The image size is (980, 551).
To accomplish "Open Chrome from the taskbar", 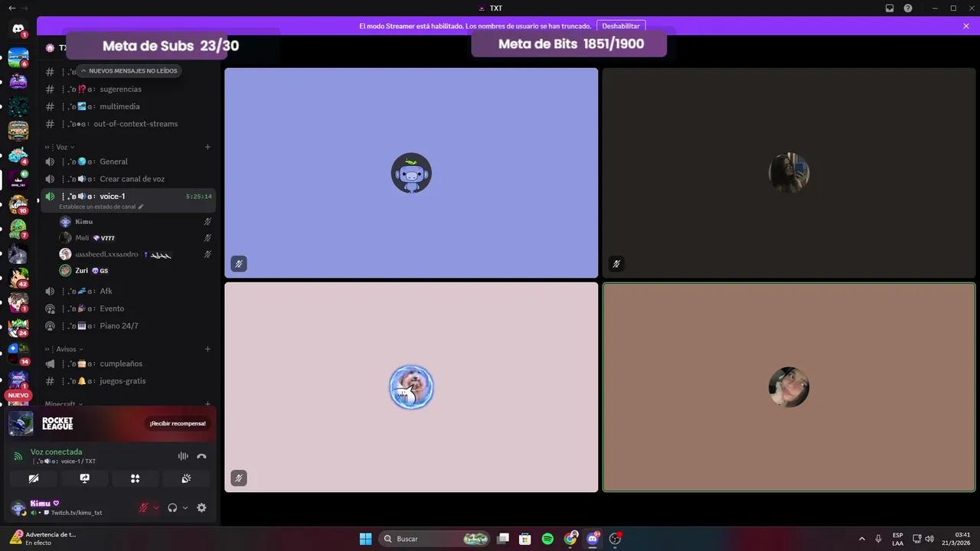I will pyautogui.click(x=570, y=539).
